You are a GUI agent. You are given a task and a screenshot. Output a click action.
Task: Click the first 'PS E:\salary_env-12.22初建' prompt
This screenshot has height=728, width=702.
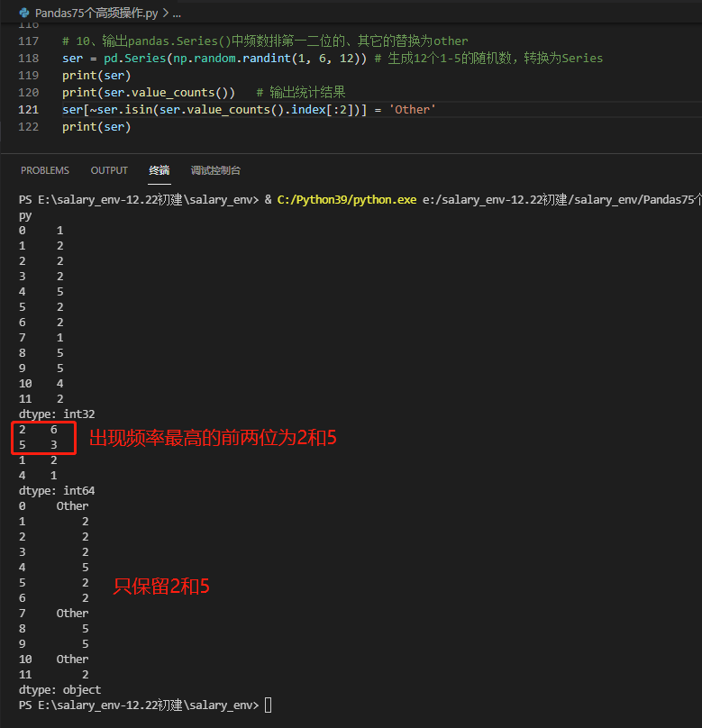click(139, 200)
